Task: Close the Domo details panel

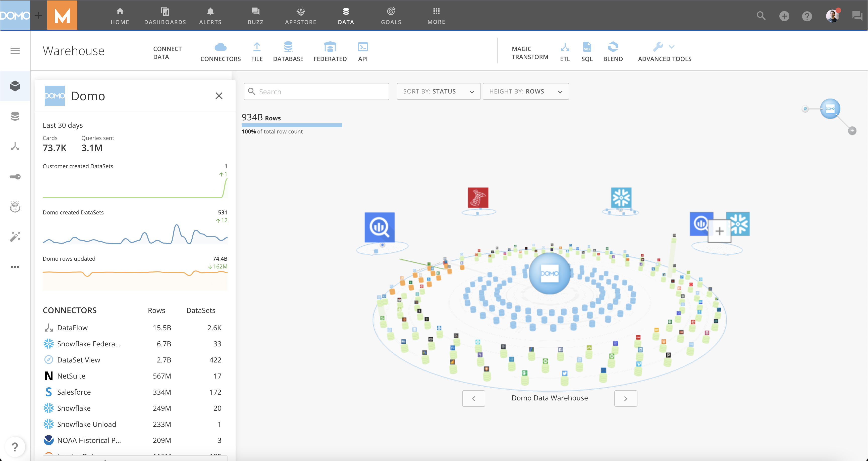Action: (x=219, y=96)
